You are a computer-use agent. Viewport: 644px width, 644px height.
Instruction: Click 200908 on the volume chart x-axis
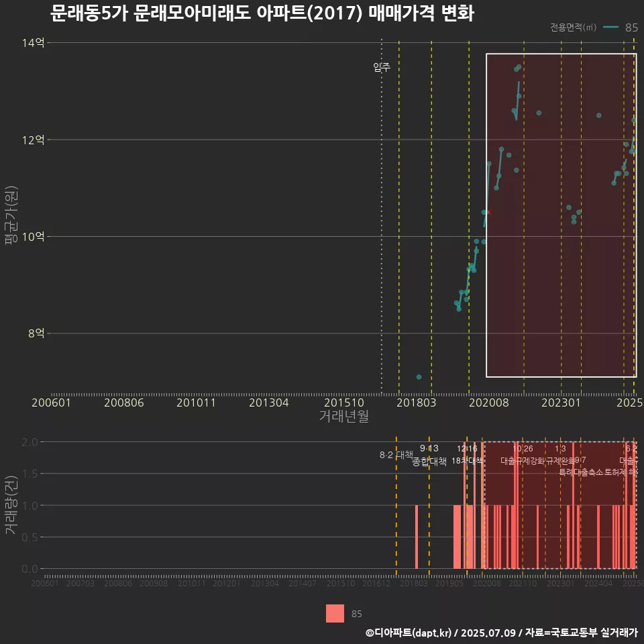[154, 583]
